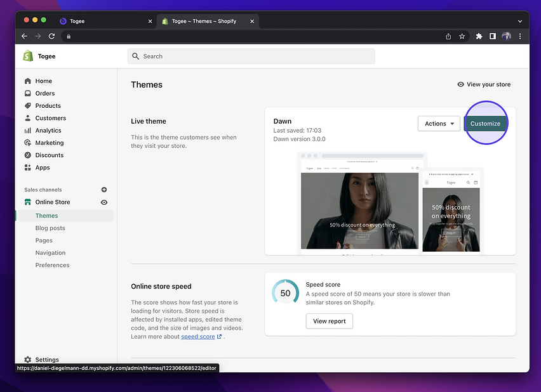Click the 'Dawn version 3.0.0' text

(x=299, y=139)
